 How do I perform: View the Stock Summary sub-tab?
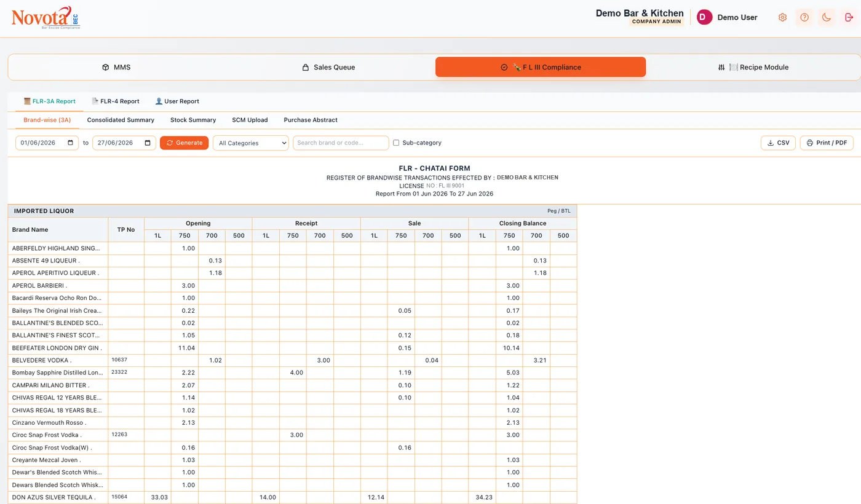(193, 120)
